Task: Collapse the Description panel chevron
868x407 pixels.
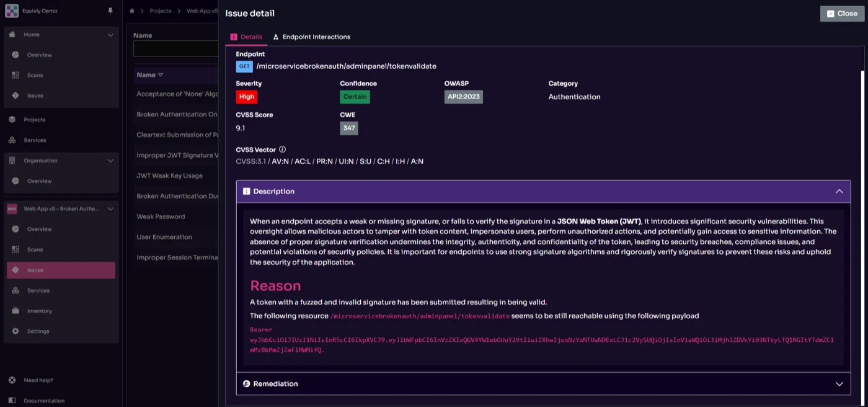Action: (x=839, y=191)
